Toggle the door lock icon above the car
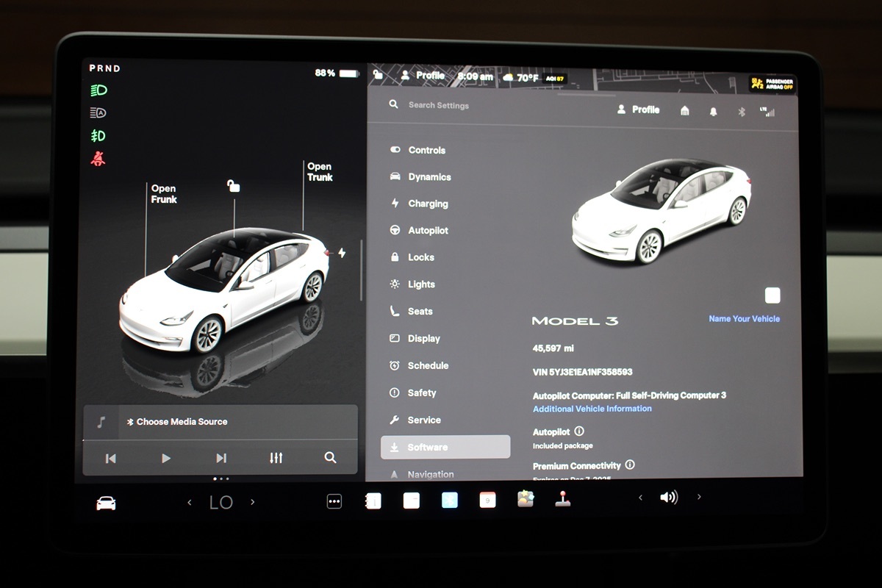882x588 pixels. 233,186
